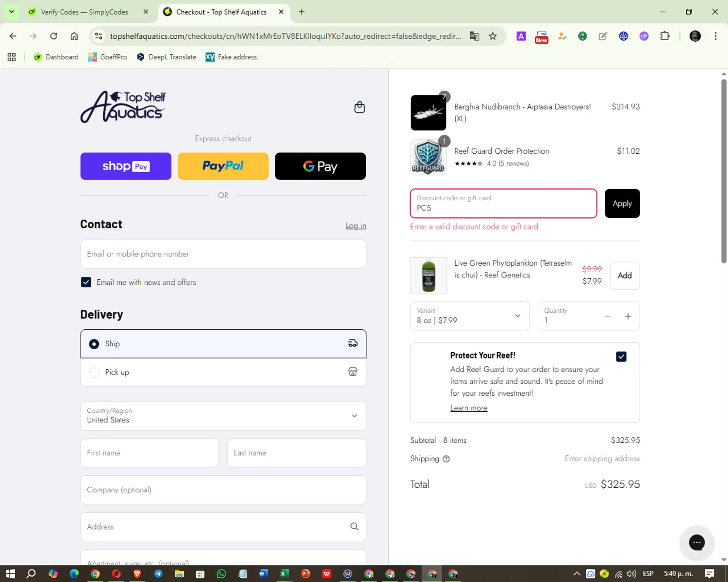Click the phytoplankton bottle thumbnail
This screenshot has height=582, width=728.
428,275
